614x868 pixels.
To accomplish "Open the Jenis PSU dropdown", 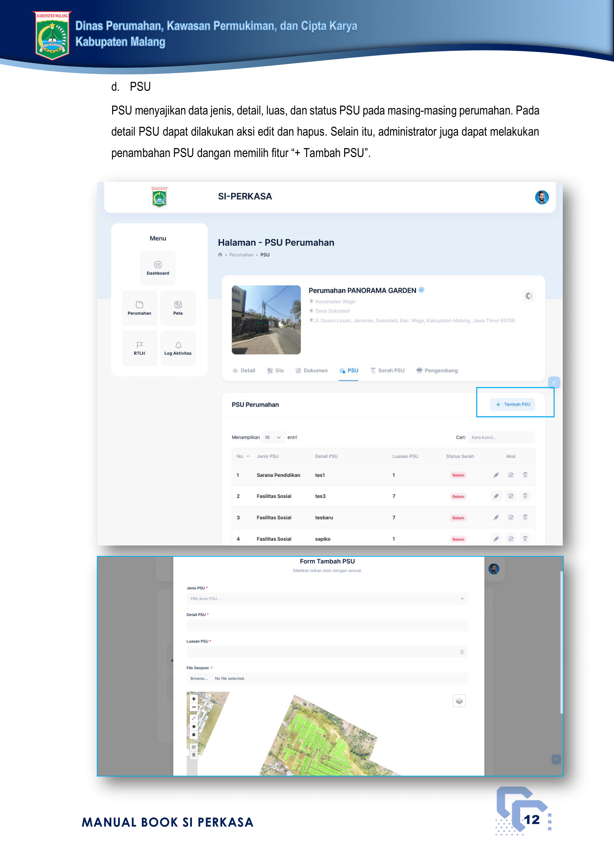I will (x=327, y=599).
